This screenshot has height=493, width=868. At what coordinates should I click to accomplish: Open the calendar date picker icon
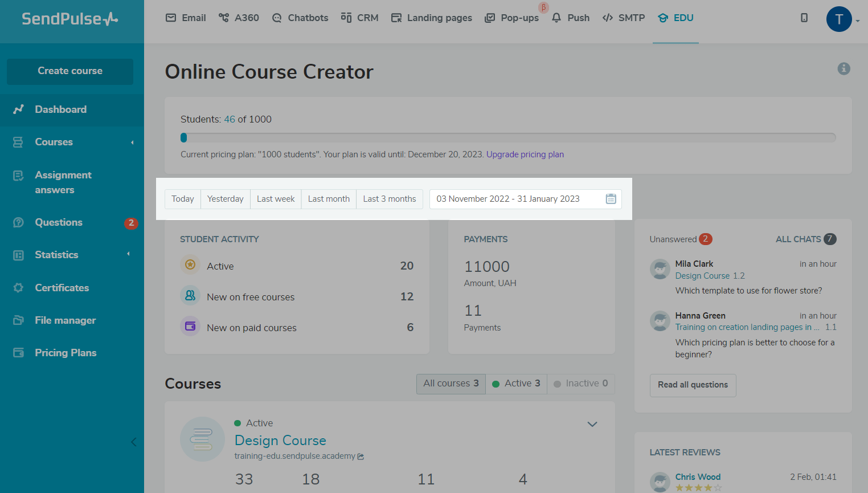611,199
